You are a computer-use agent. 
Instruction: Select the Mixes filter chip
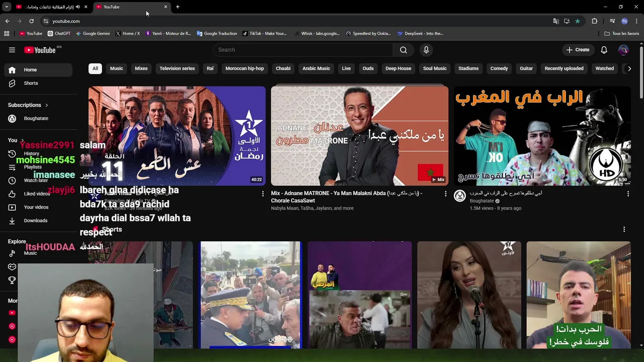(141, 68)
